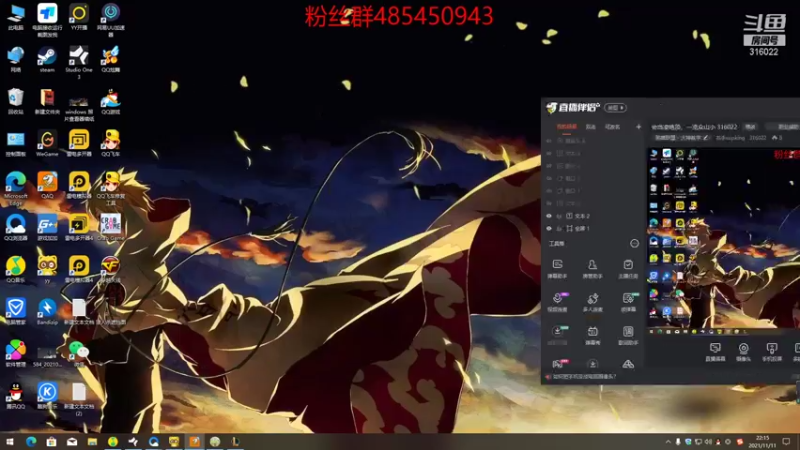
Task: Select the first red scene tab
Action: 567,127
